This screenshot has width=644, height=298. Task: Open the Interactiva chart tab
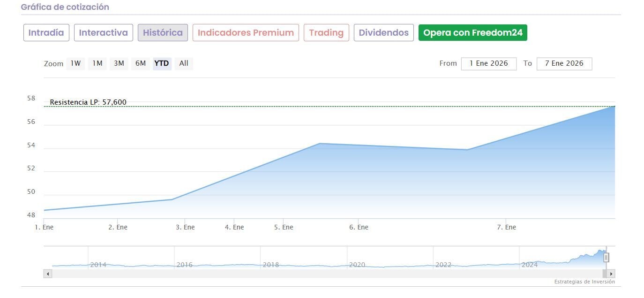coord(103,33)
